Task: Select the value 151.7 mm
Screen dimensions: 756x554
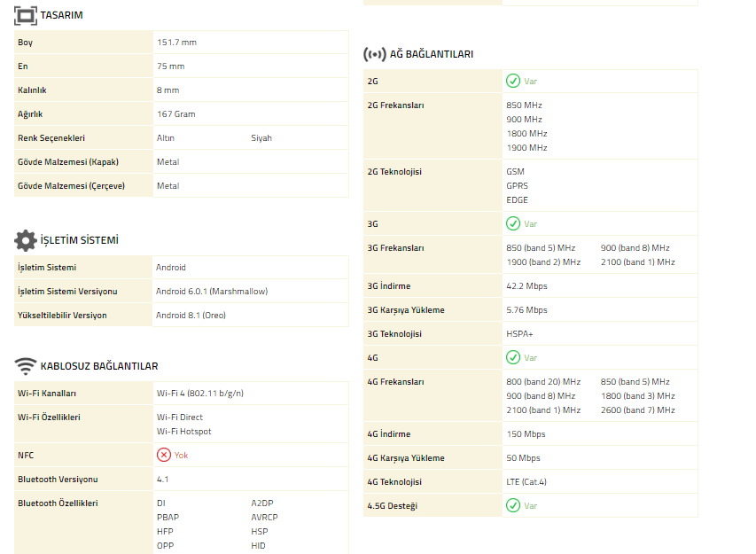Action: [x=176, y=43]
